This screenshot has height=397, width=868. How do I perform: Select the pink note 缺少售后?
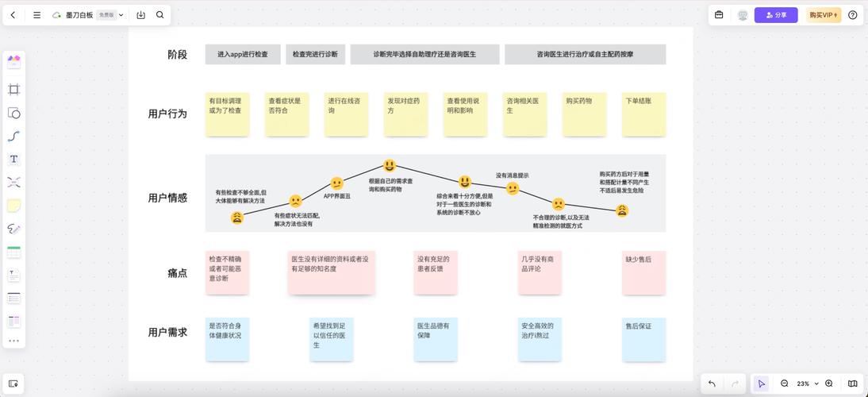[x=643, y=272]
